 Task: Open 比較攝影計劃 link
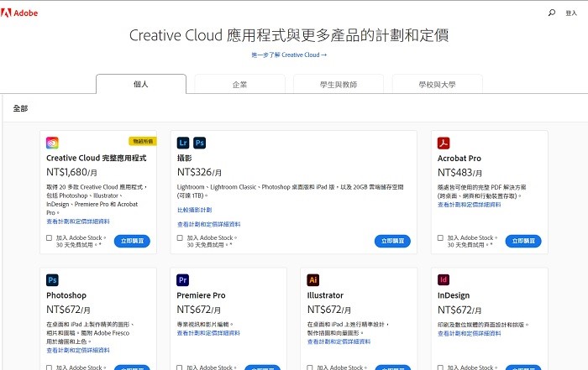coord(195,210)
